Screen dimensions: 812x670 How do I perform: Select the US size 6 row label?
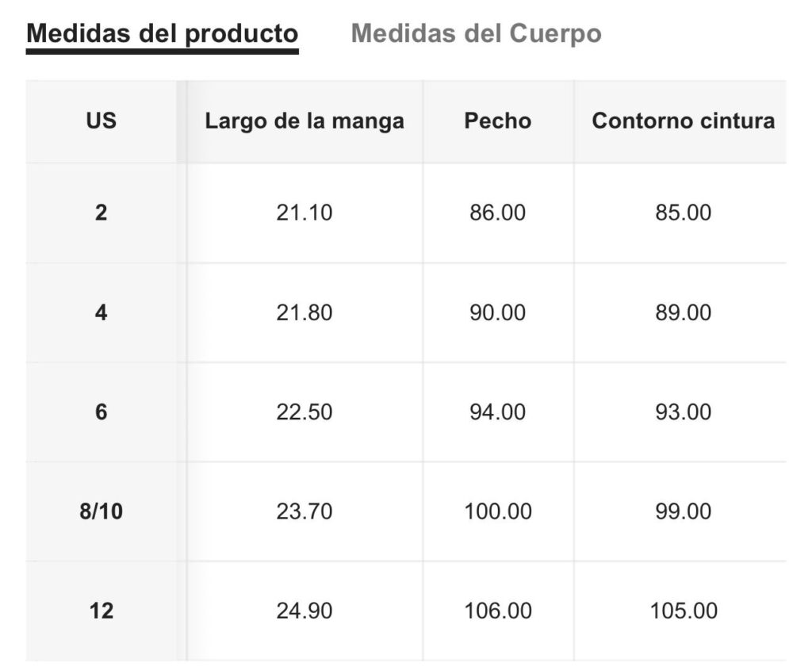101,412
